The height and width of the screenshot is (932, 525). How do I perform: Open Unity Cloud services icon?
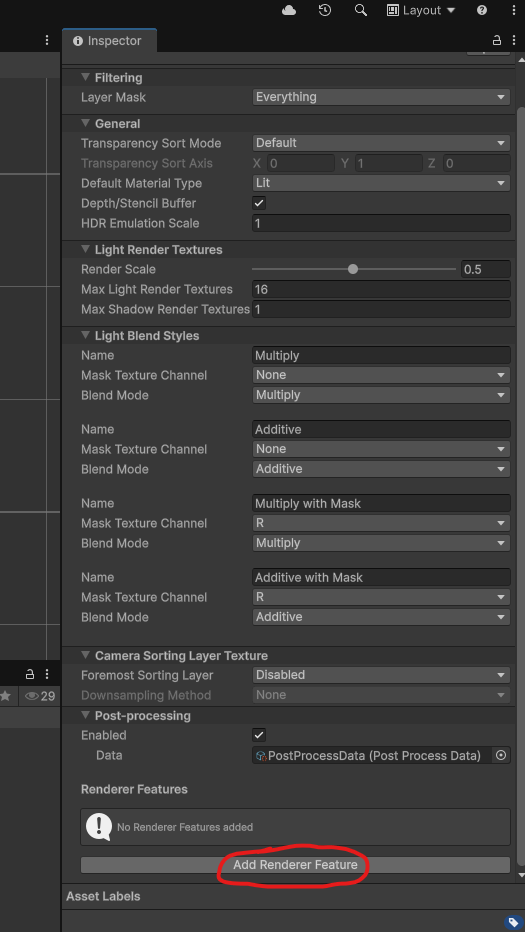(x=289, y=10)
